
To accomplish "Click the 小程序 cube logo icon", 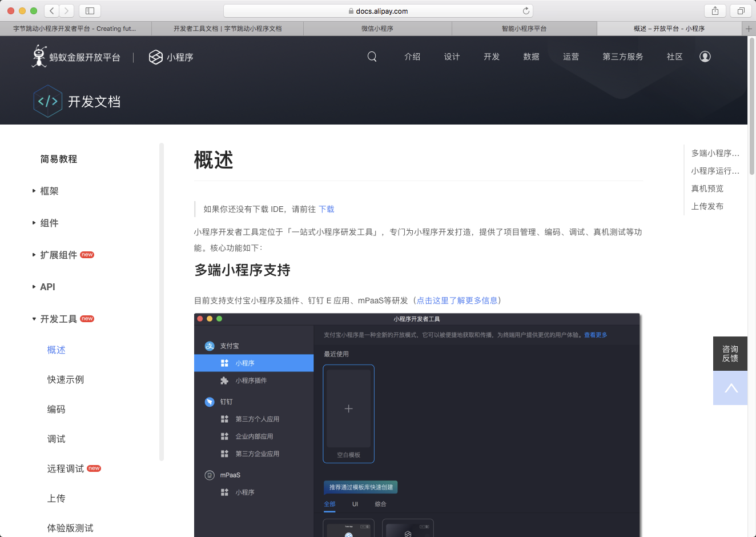I will pos(156,57).
